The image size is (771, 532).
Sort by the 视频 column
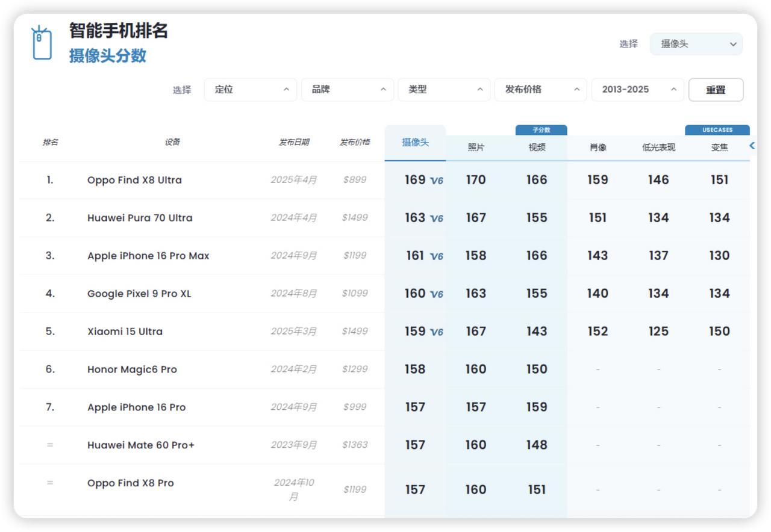pyautogui.click(x=537, y=147)
